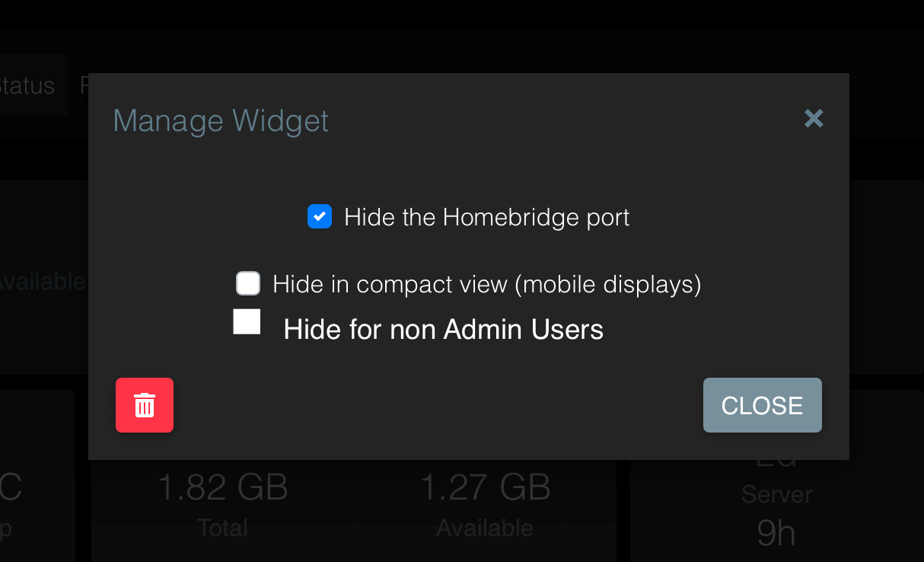
Task: Click the "Server" label on the uptime widget
Action: tap(776, 493)
